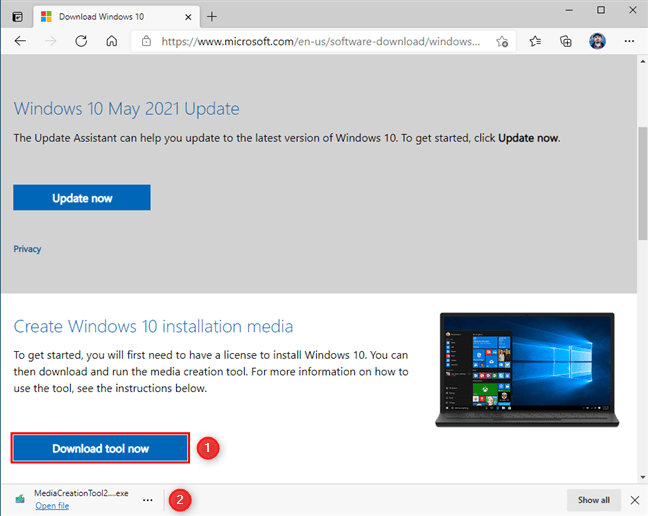Image resolution: width=648 pixels, height=516 pixels.
Task: Click the vertical scrollbar thumb
Action: [643, 183]
